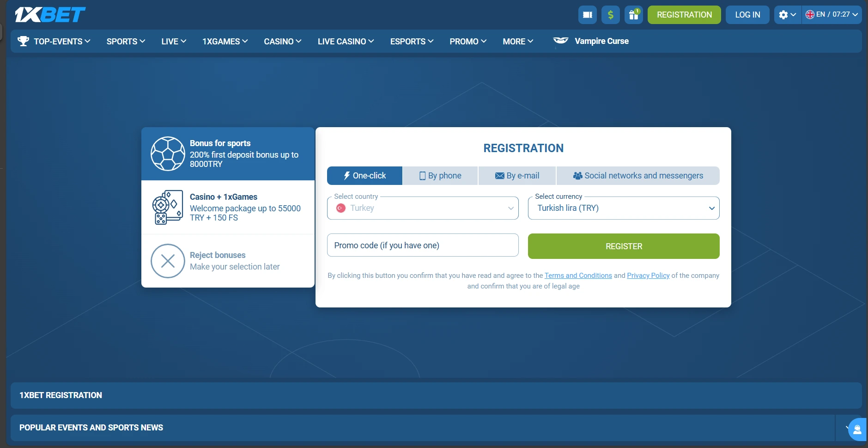
Task: Click the promo code input field
Action: click(422, 245)
